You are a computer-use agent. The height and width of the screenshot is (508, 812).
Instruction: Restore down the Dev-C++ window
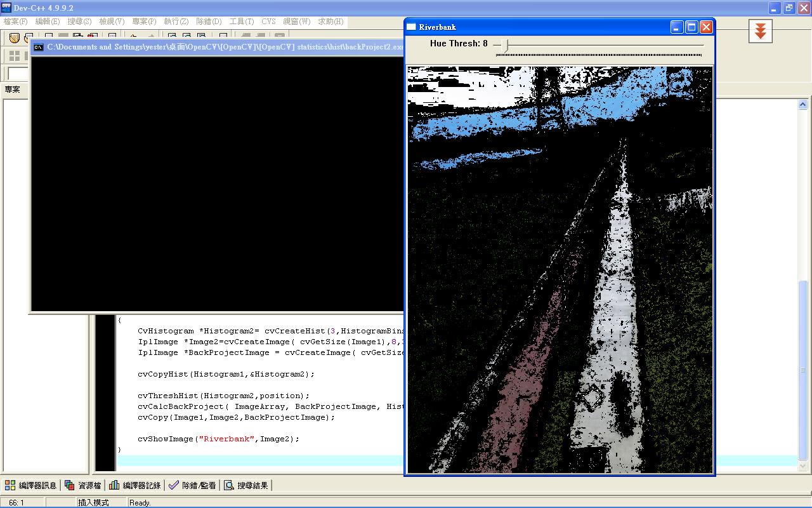(x=789, y=8)
